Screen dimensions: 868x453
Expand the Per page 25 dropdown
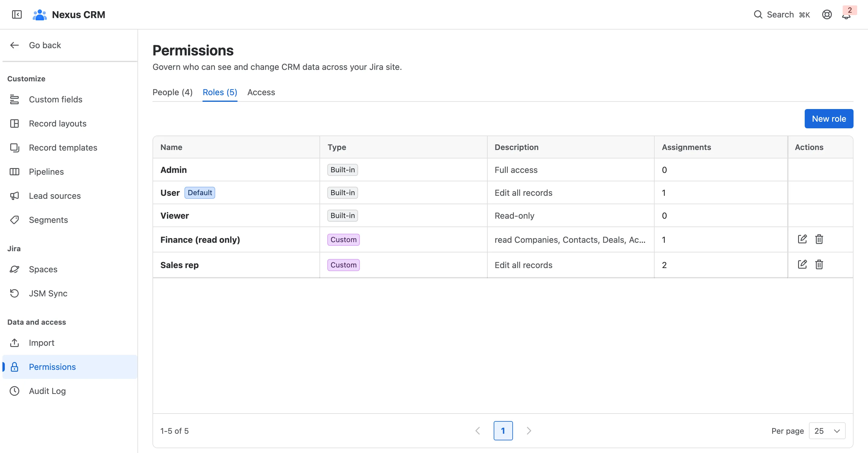827,431
